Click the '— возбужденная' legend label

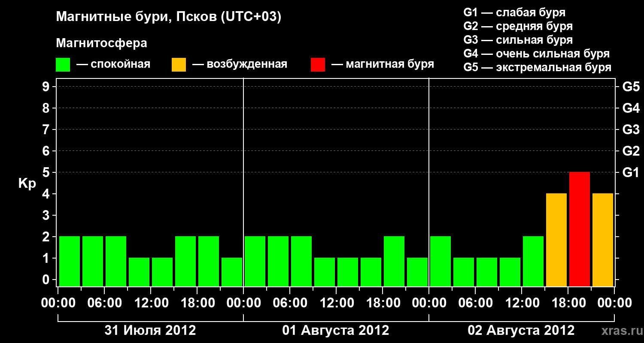[240, 65]
